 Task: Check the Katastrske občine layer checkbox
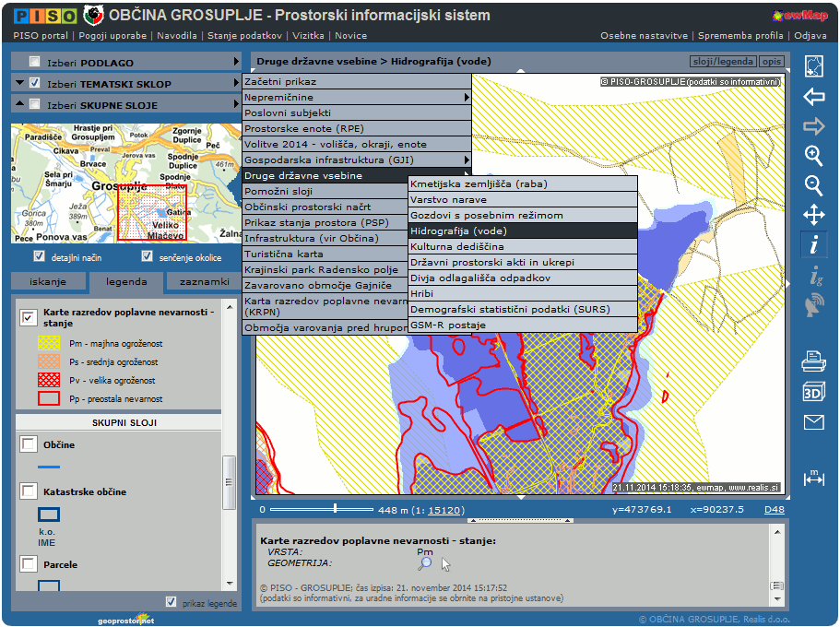point(29,491)
